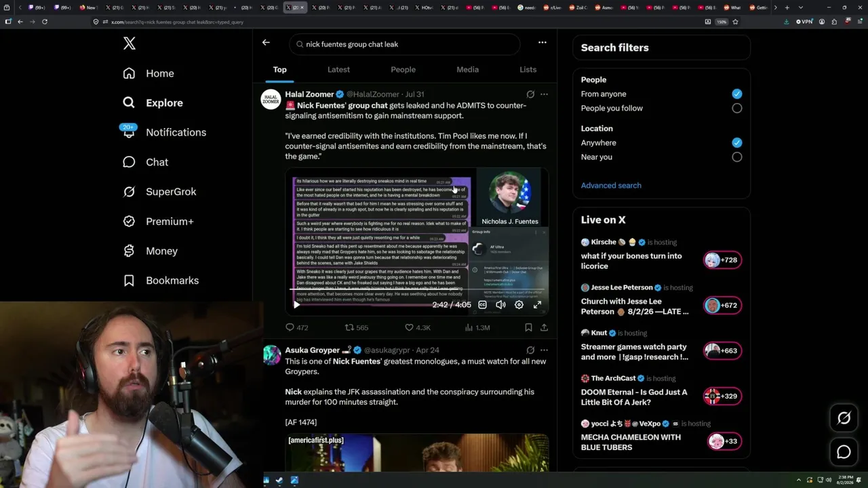Bookmark the Halal Zoomer post
The width and height of the screenshot is (868, 488).
pyautogui.click(x=528, y=327)
